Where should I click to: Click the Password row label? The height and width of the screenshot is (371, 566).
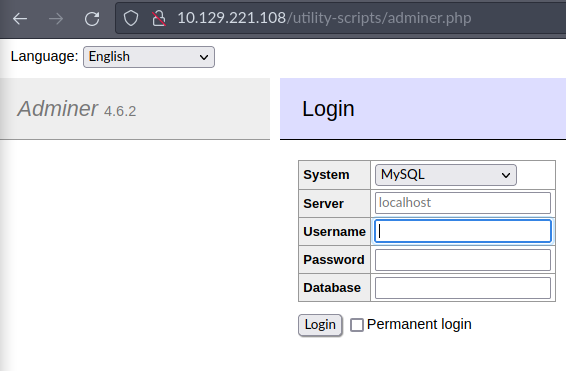click(x=334, y=259)
